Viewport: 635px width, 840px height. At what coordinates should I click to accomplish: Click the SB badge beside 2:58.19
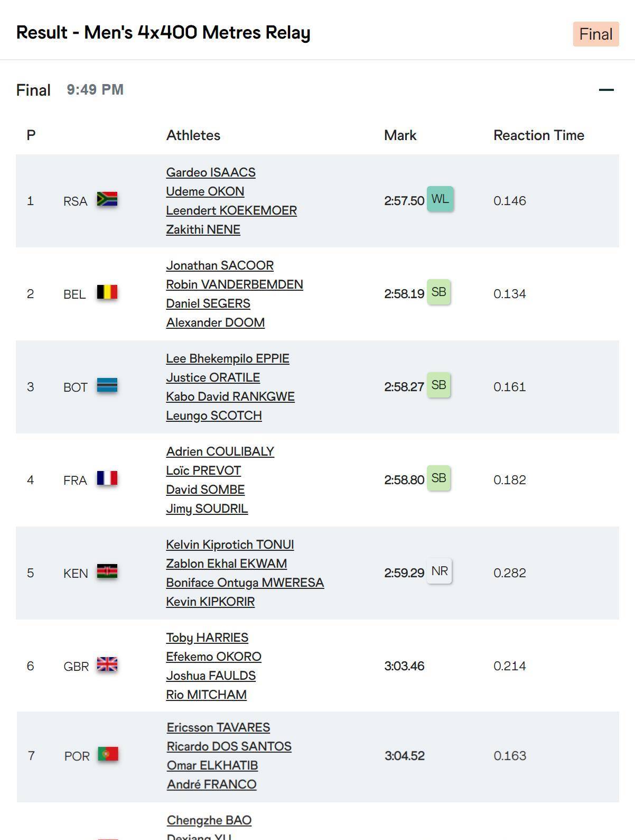(x=438, y=292)
